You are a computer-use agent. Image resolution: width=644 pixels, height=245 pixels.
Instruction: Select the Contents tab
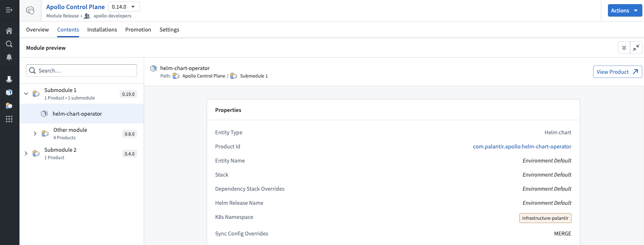click(x=68, y=30)
